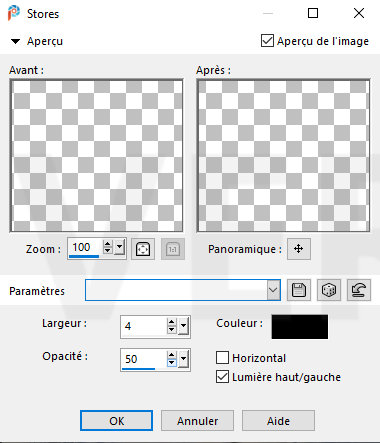Open the Largeur slider dropdown arrow
Image resolution: width=380 pixels, height=443 pixels.
coord(184,326)
